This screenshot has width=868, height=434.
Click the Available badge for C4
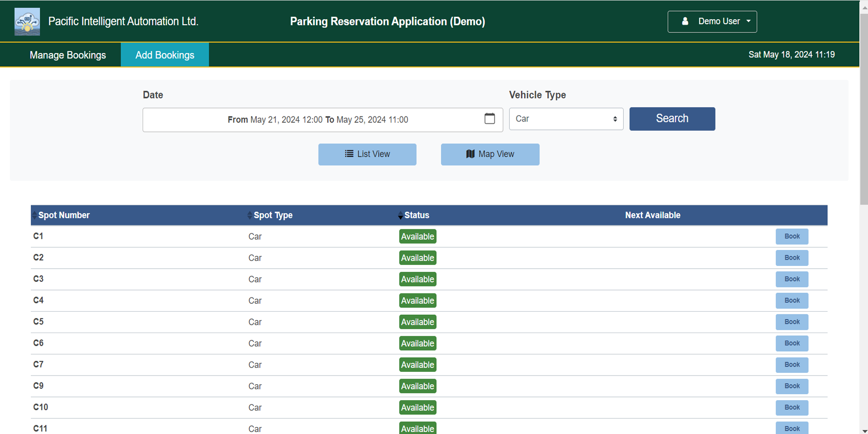pos(418,301)
